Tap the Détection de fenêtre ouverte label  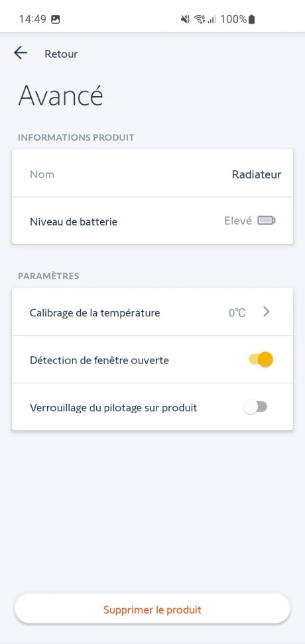[99, 361]
